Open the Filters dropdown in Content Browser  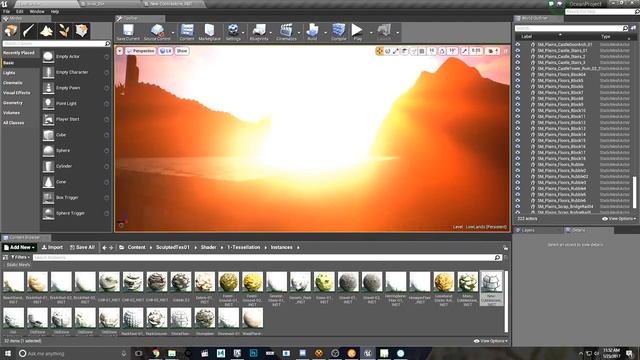(20, 258)
